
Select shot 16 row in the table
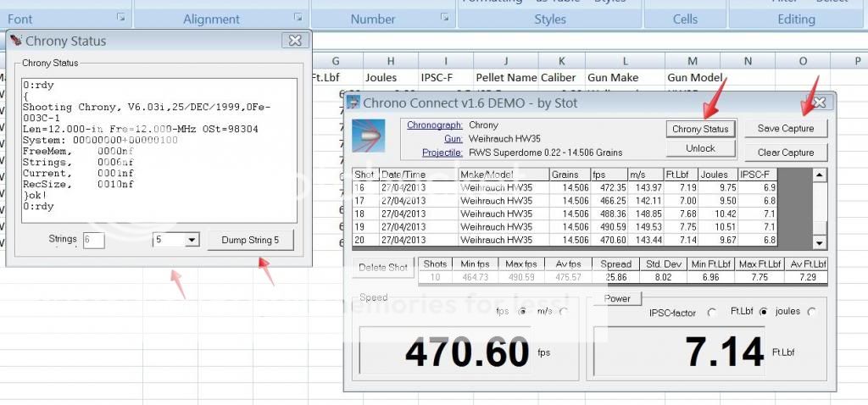[x=565, y=187]
